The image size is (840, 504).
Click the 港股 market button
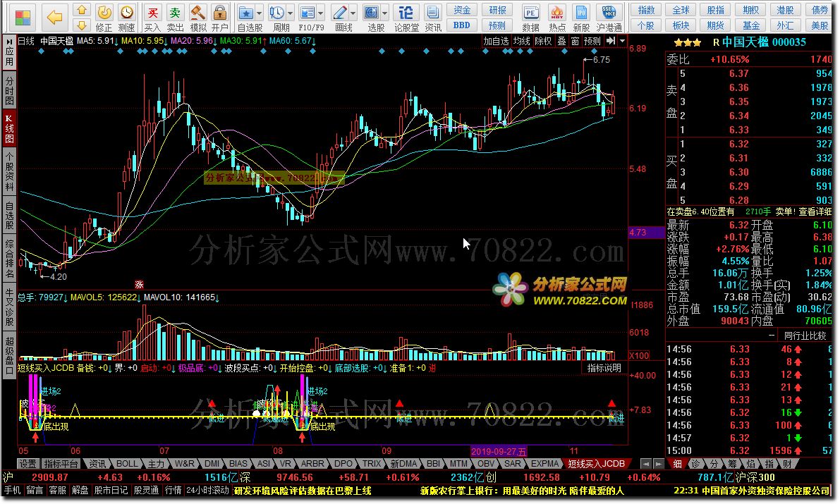(x=786, y=10)
